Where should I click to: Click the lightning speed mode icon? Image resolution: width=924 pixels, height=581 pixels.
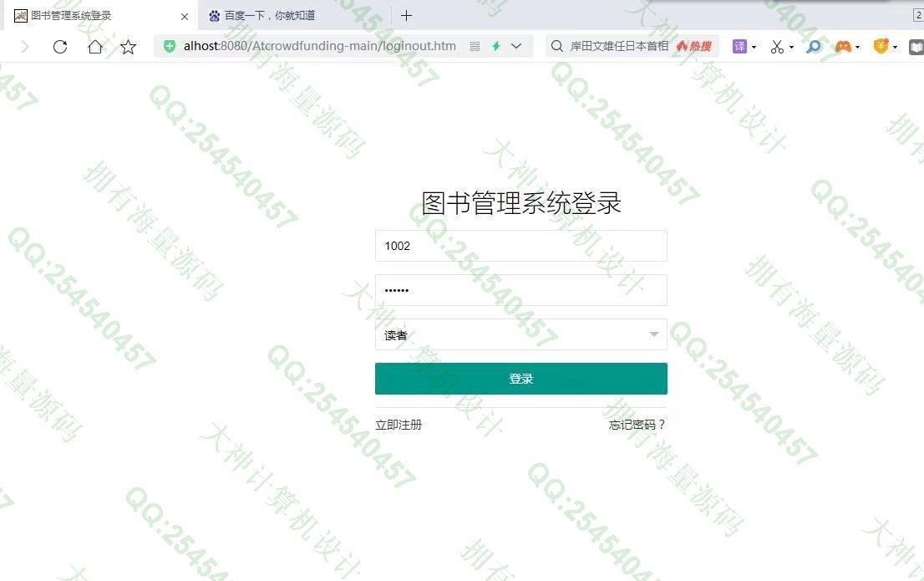496,46
